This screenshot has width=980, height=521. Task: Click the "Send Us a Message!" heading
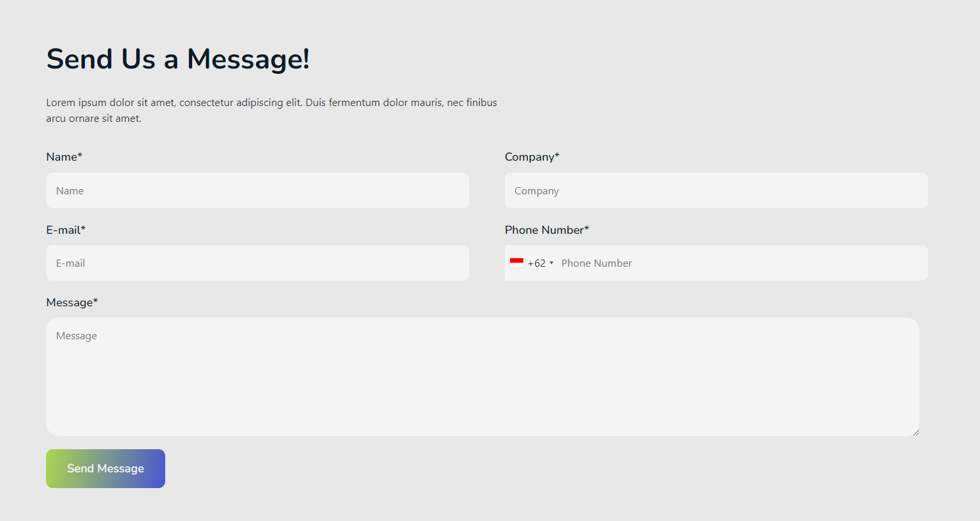178,59
